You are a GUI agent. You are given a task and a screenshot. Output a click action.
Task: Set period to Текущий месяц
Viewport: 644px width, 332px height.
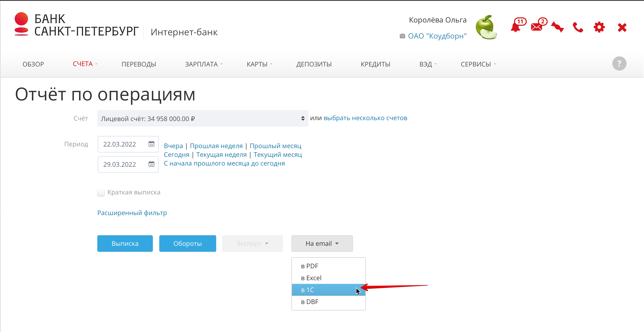click(278, 155)
